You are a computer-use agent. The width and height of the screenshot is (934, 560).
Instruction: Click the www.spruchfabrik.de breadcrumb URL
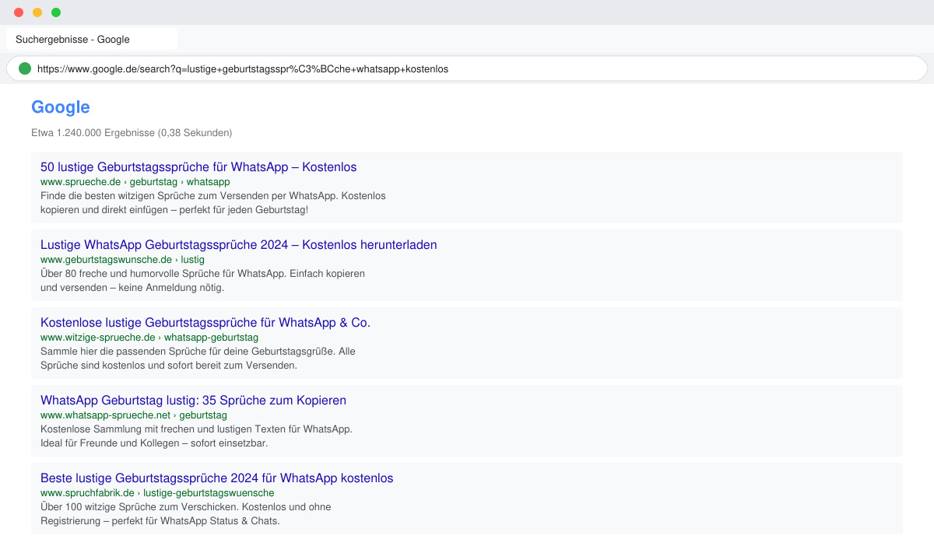tap(157, 493)
